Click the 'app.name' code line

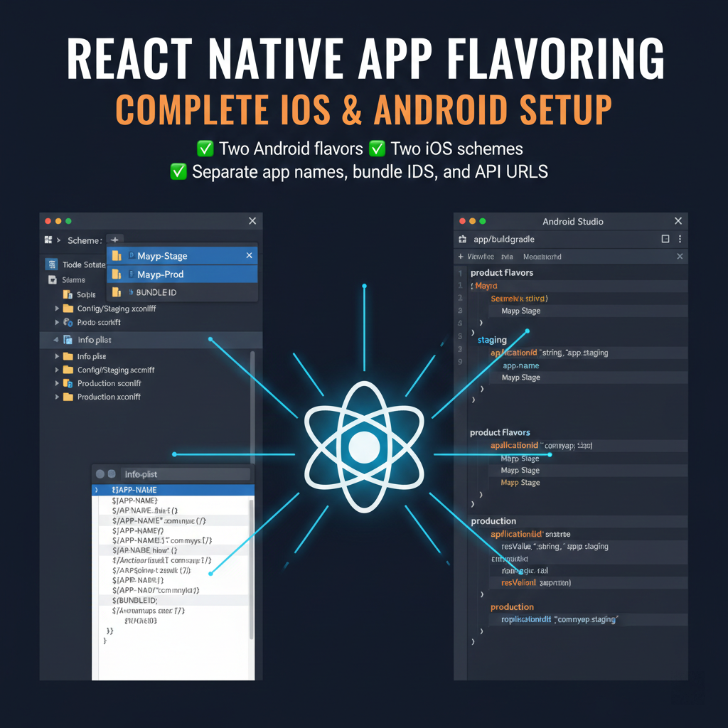521,365
